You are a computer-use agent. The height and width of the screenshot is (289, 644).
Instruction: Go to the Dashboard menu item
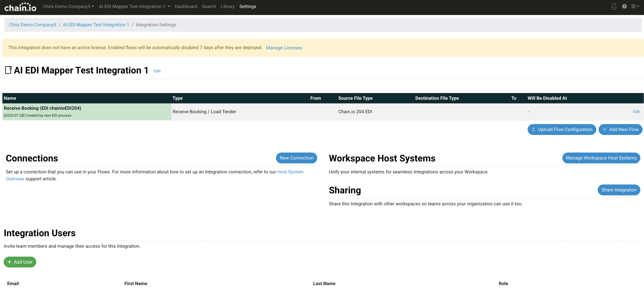click(186, 7)
